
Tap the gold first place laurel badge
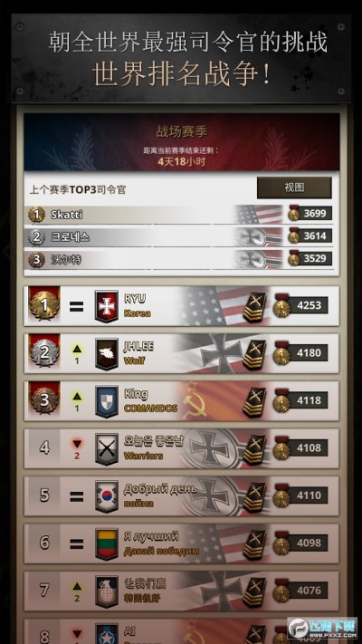[44, 304]
